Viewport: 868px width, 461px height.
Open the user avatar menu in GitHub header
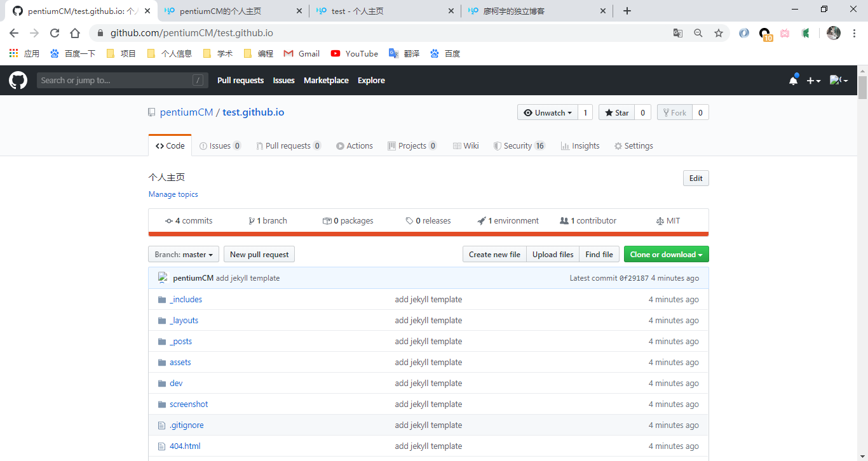839,81
